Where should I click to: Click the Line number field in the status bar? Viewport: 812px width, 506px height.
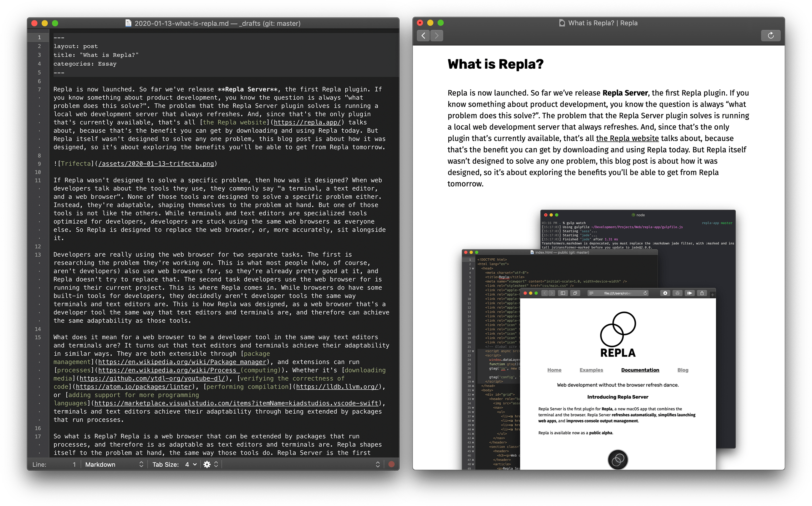[x=54, y=464]
